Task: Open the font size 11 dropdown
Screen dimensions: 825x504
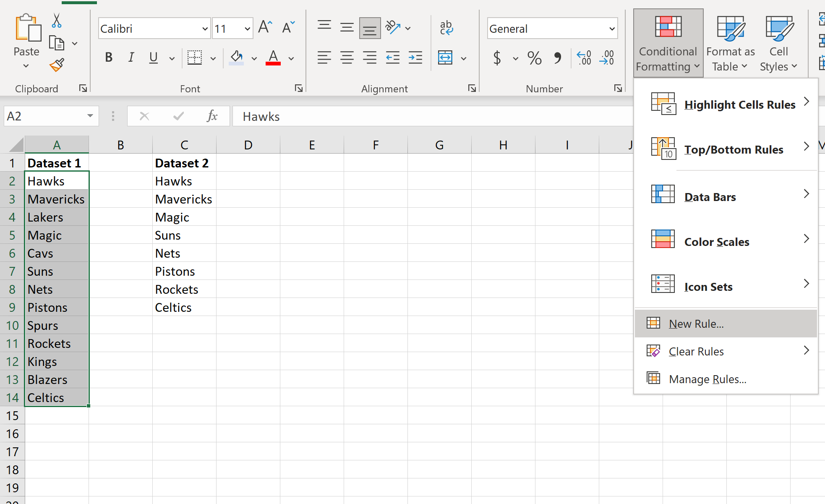Action: click(247, 29)
